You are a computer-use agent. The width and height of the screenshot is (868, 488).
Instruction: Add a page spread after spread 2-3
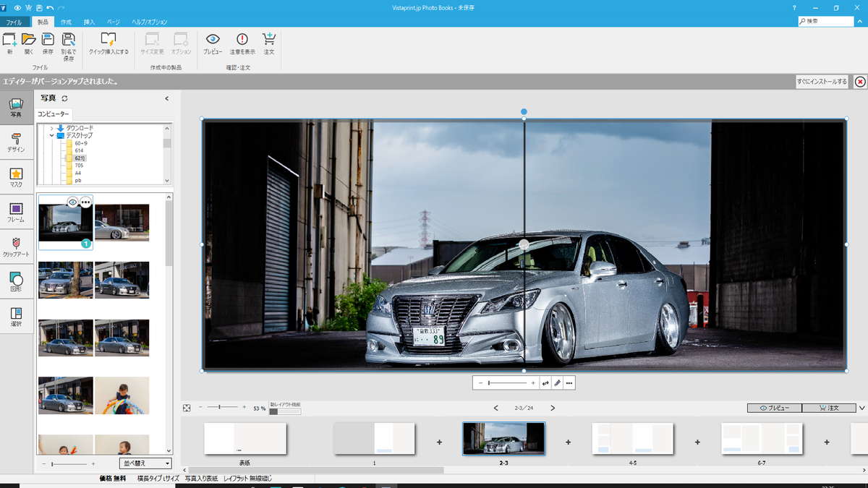[x=568, y=442]
